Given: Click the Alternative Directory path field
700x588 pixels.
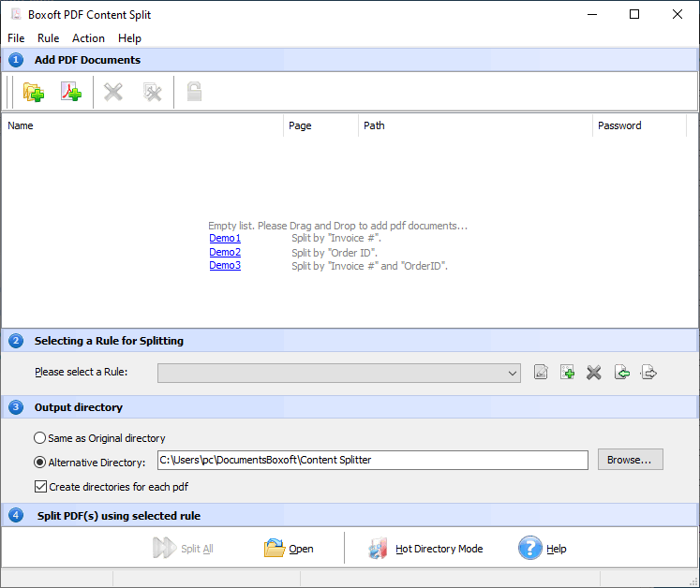Looking at the screenshot, I should point(373,460).
